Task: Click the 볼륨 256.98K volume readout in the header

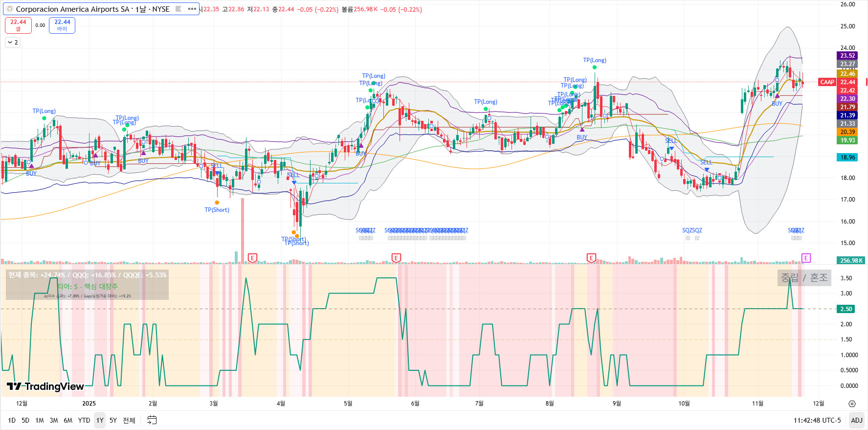Action: click(359, 9)
